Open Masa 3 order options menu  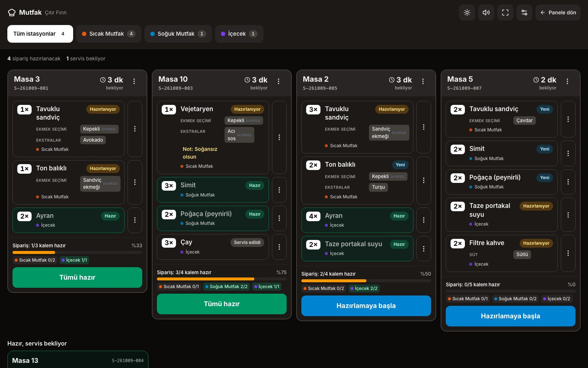click(134, 81)
